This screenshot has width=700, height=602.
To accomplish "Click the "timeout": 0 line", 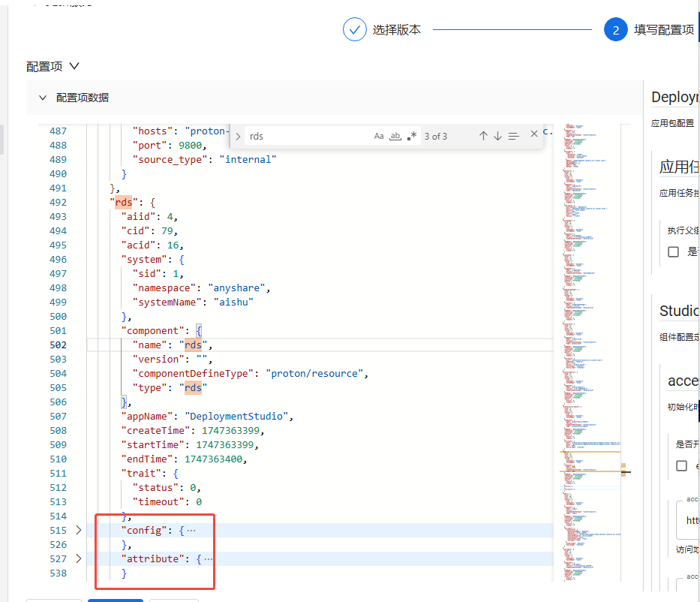I will (167, 502).
